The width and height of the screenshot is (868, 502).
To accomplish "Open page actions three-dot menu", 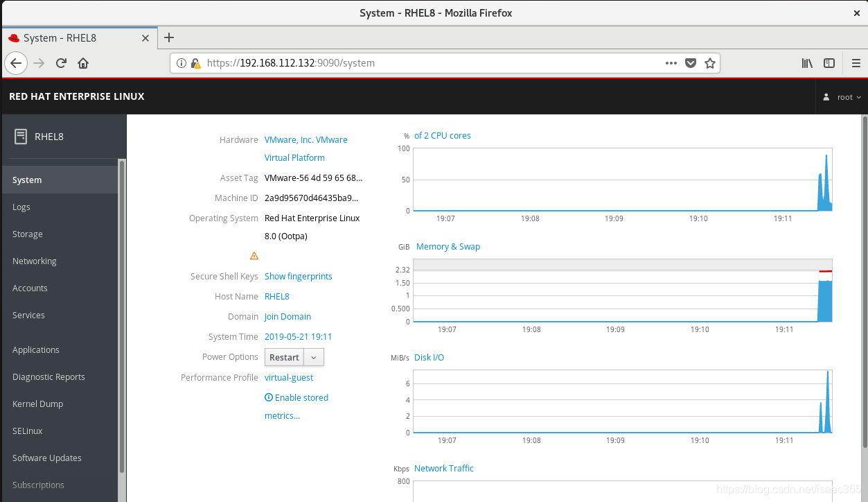I will pyautogui.click(x=671, y=63).
